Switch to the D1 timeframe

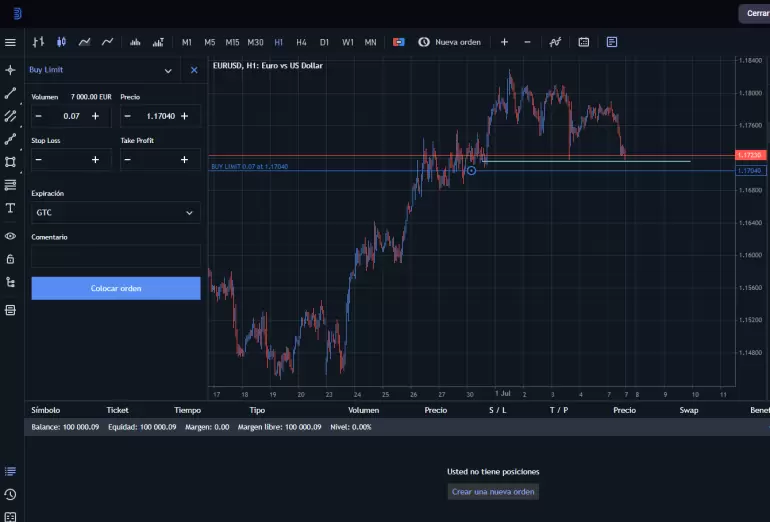pos(324,42)
